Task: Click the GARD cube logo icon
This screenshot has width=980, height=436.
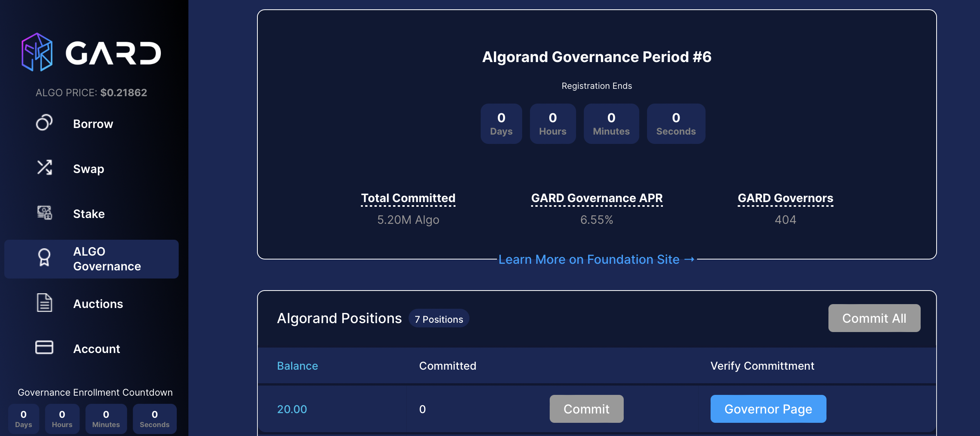Action: [x=37, y=52]
